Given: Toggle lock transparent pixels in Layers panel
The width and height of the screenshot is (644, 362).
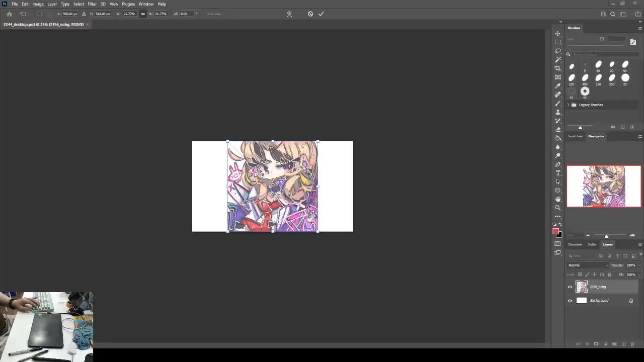Looking at the screenshot, I should click(580, 275).
